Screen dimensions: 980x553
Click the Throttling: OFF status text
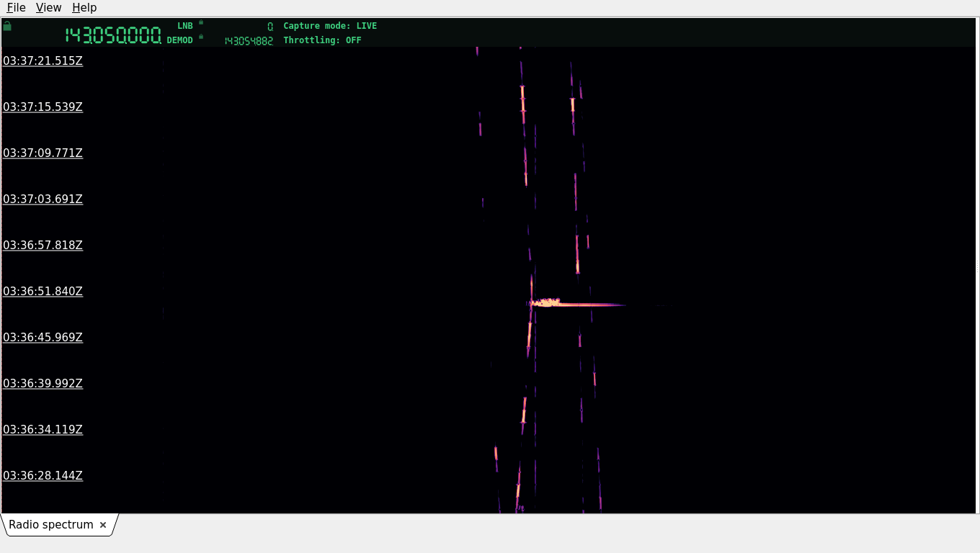click(x=322, y=40)
